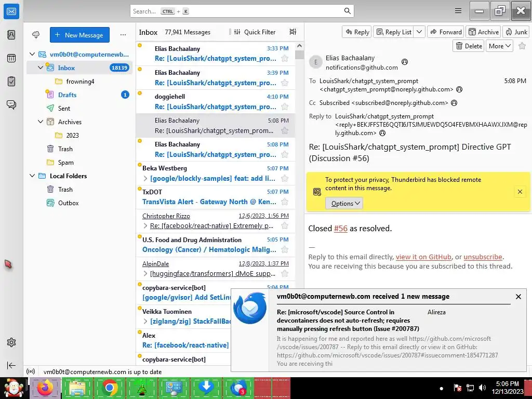Click the unsubscribe link
Image resolution: width=532 pixels, height=399 pixels.
click(483, 257)
